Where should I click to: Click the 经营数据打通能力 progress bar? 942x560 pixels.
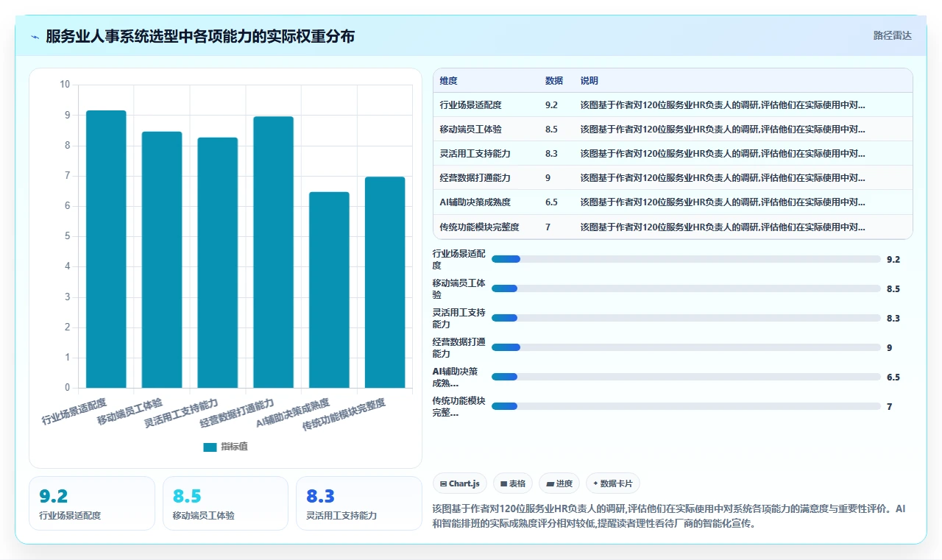[x=686, y=347]
